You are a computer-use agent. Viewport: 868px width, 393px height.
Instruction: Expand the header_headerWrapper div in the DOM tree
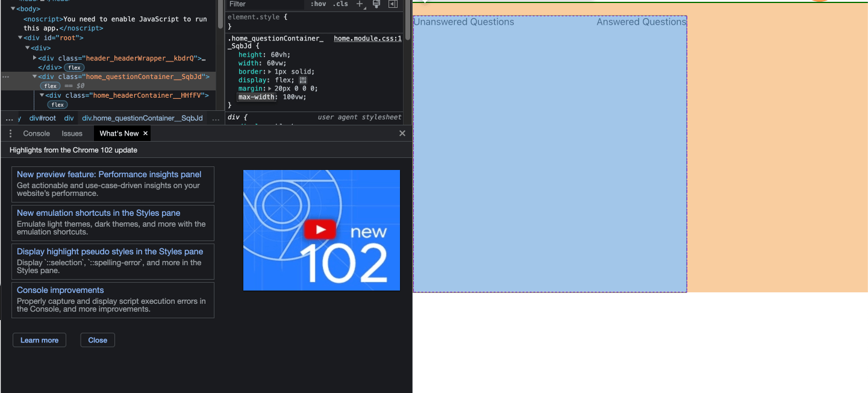(34, 58)
